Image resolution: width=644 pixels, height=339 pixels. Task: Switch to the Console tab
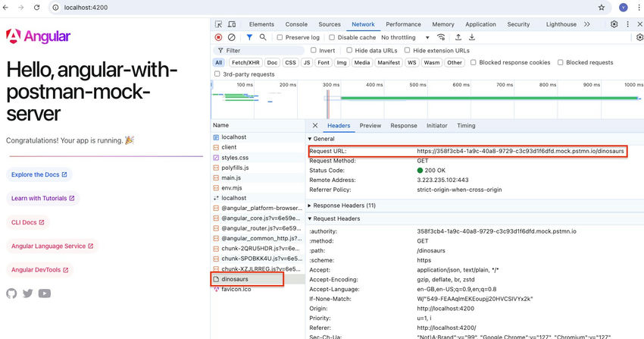[296, 24]
